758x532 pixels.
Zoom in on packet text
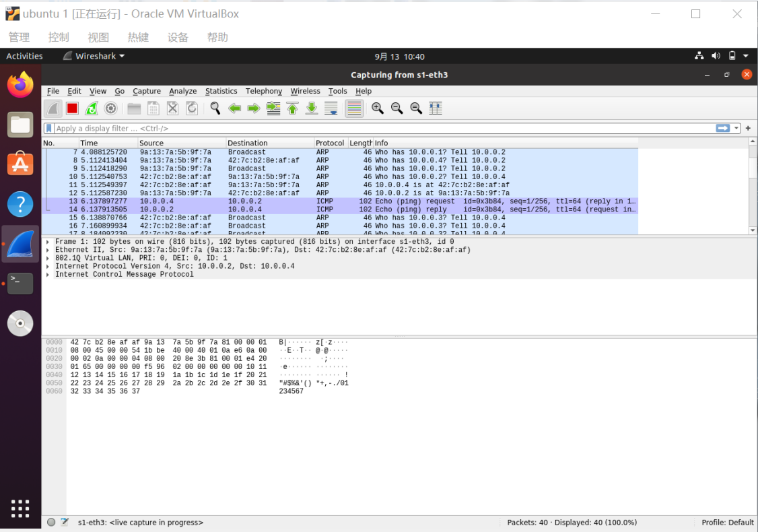click(x=378, y=108)
